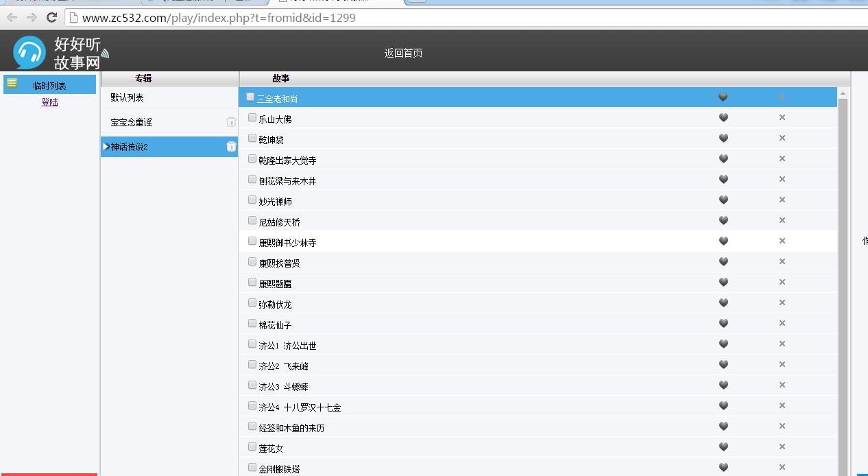Viewport: 868px width, 476px height.
Task: Favorite the story 济公1 济公出世
Action: tap(723, 344)
